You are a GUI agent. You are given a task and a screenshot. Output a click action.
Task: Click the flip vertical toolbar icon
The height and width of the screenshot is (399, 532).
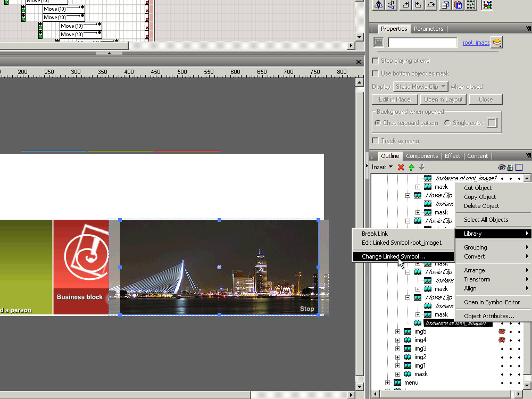coord(391,5)
